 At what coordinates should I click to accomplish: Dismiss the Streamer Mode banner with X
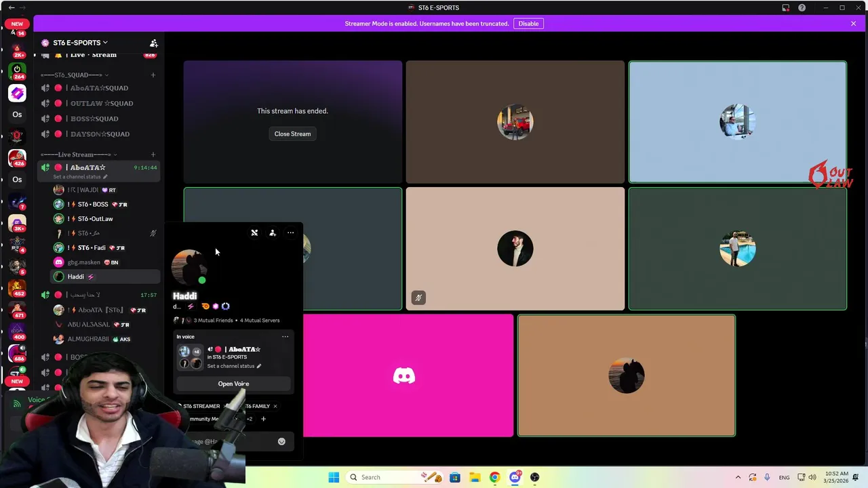click(x=853, y=24)
